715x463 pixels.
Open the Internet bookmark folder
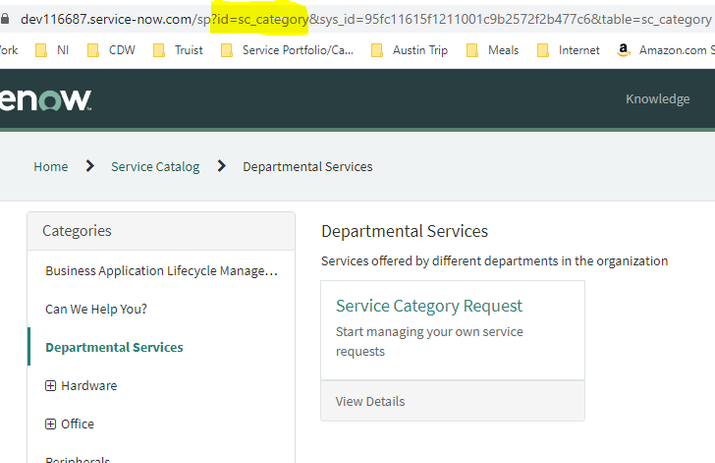click(568, 50)
